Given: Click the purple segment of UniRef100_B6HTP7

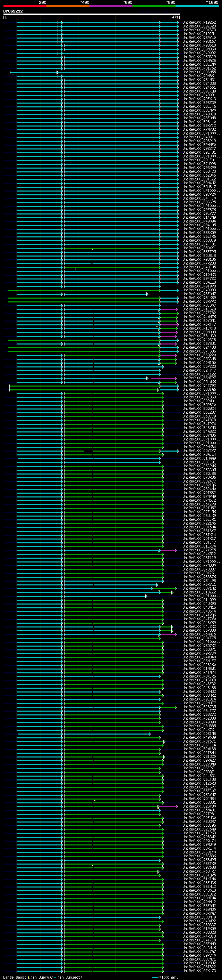Looking at the screenshot, I should point(164,378).
